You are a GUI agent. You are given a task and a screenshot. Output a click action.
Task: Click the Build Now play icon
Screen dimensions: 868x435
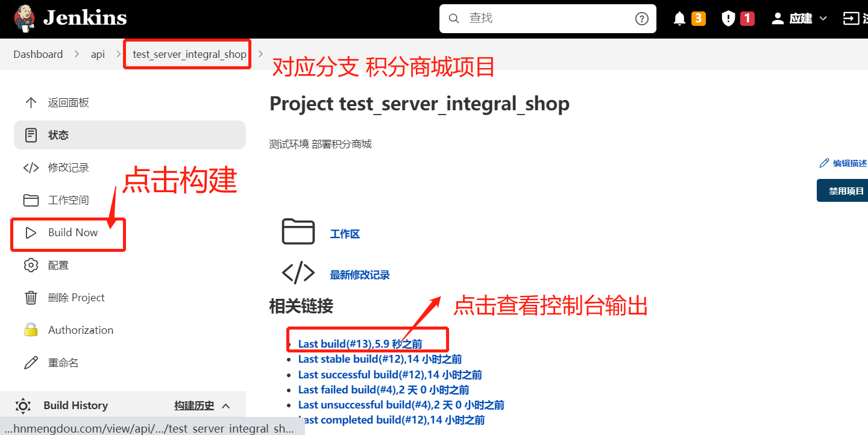[31, 233]
